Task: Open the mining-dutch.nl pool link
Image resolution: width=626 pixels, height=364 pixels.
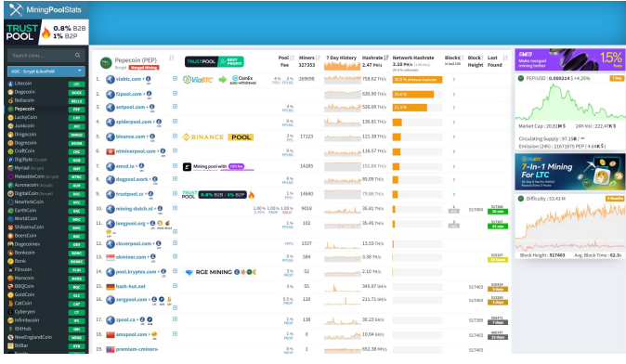Action: click(x=134, y=209)
